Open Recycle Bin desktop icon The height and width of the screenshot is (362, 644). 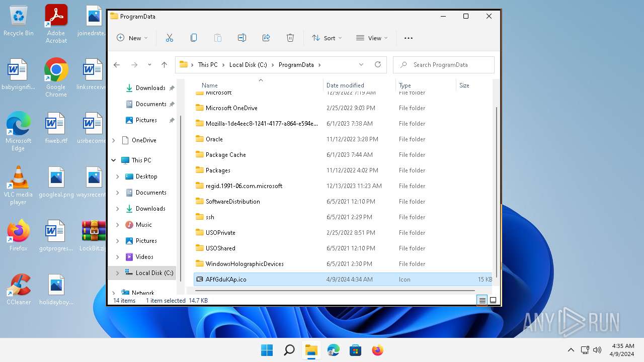coord(19,21)
